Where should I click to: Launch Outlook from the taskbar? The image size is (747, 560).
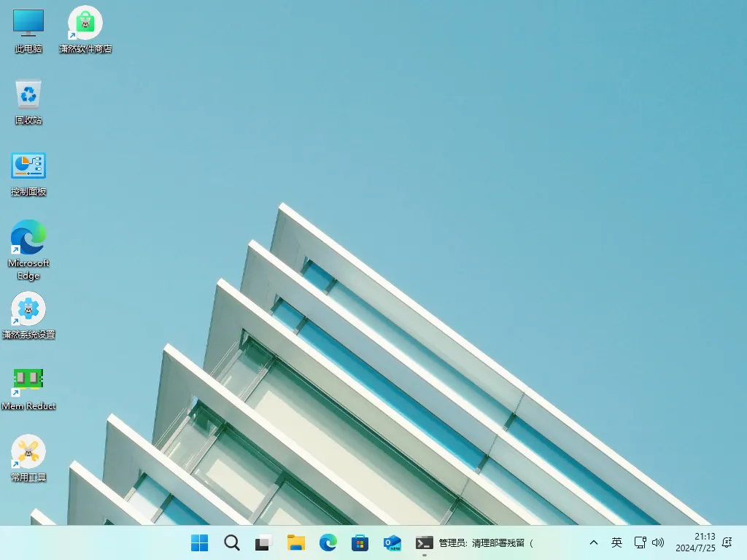[392, 543]
